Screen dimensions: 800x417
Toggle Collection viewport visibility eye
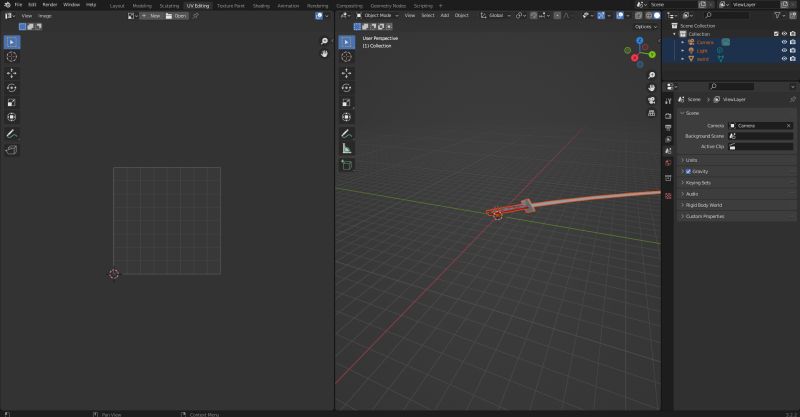coord(784,34)
